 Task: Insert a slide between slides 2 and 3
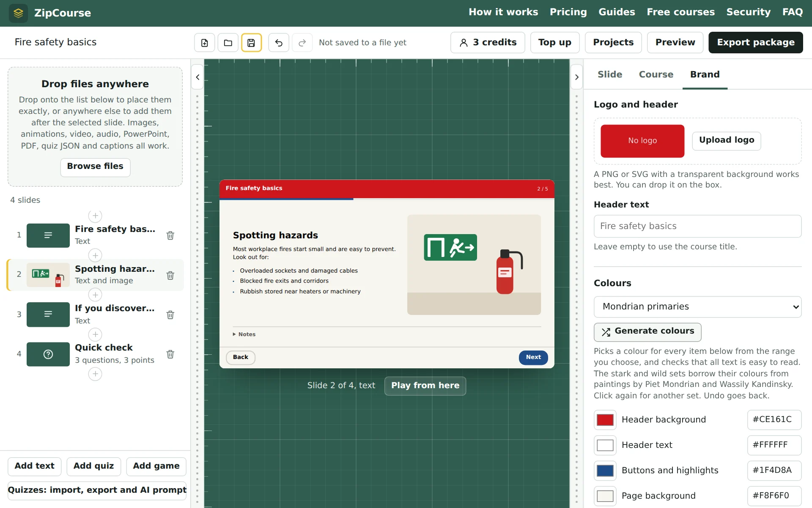[95, 295]
